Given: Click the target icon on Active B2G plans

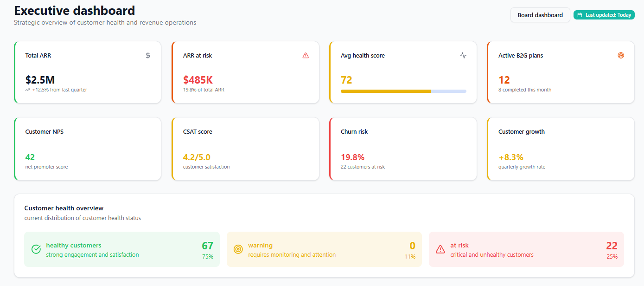Looking at the screenshot, I should tap(621, 55).
